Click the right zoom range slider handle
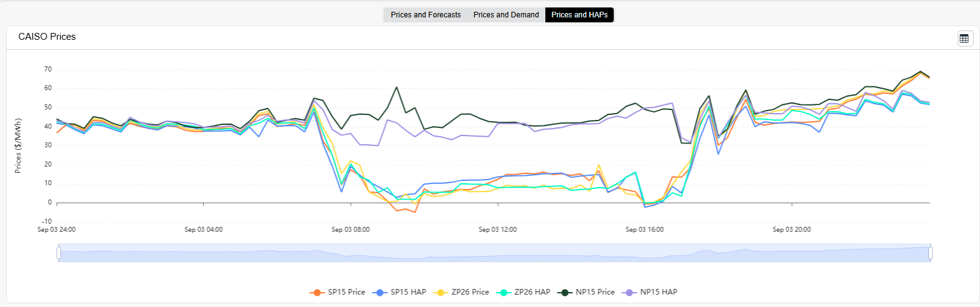Screen dimensions: 980x307 click(x=931, y=253)
